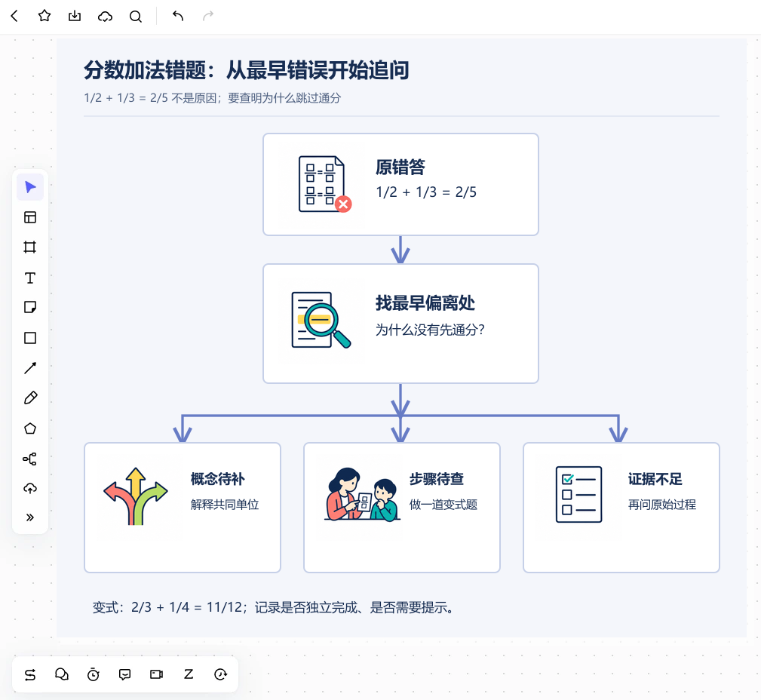761x700 pixels.
Task: Click the three-way arrows illustration
Action: tap(136, 496)
